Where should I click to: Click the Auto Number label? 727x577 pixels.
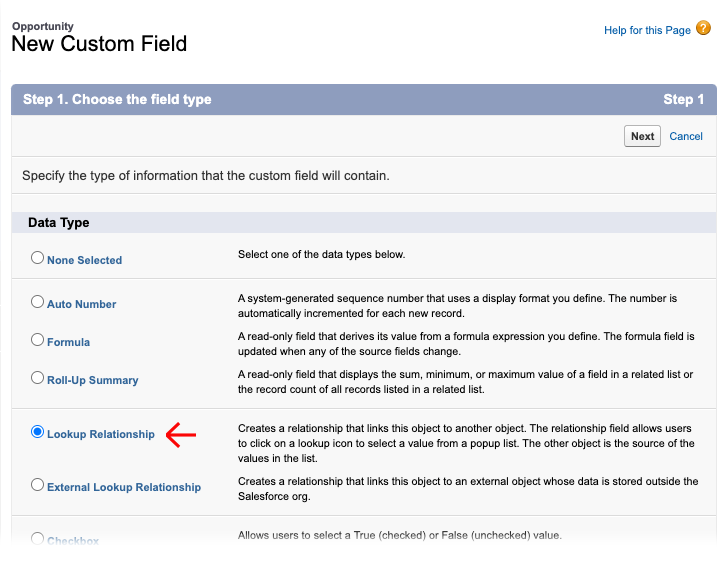(82, 304)
